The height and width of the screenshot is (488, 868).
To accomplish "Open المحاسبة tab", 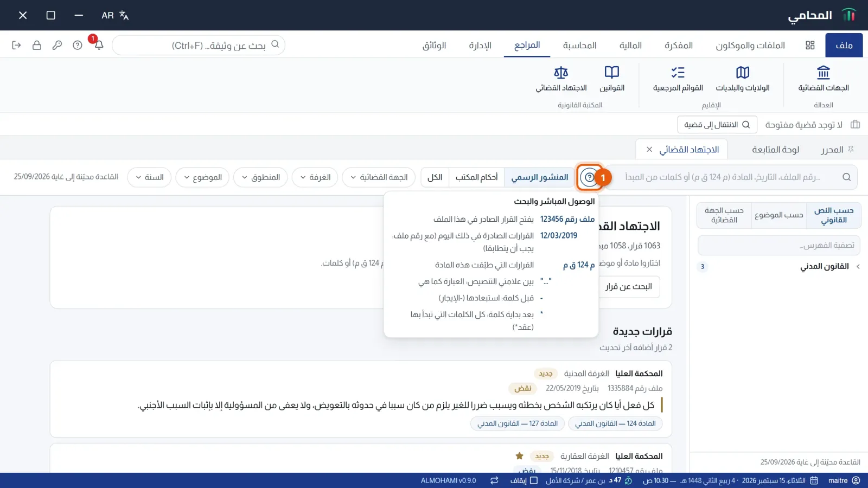I will coord(579,45).
